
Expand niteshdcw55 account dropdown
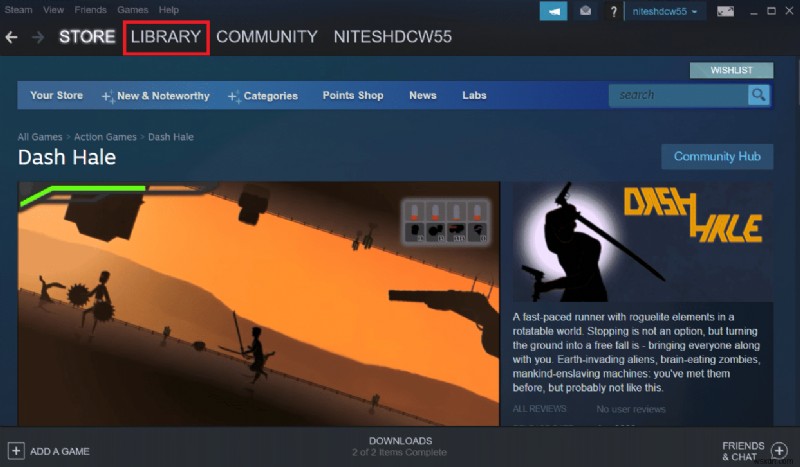click(665, 11)
